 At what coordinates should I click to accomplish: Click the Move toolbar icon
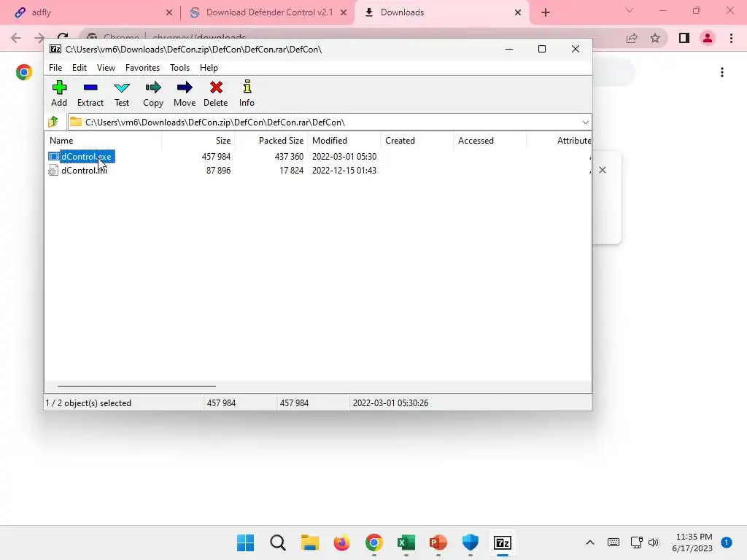coord(185,87)
